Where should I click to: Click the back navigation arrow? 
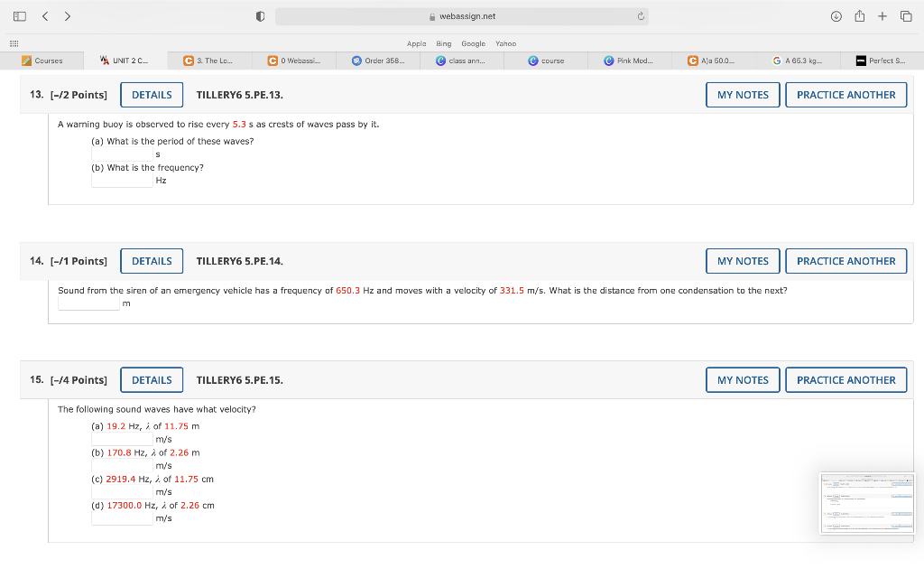pyautogui.click(x=44, y=15)
